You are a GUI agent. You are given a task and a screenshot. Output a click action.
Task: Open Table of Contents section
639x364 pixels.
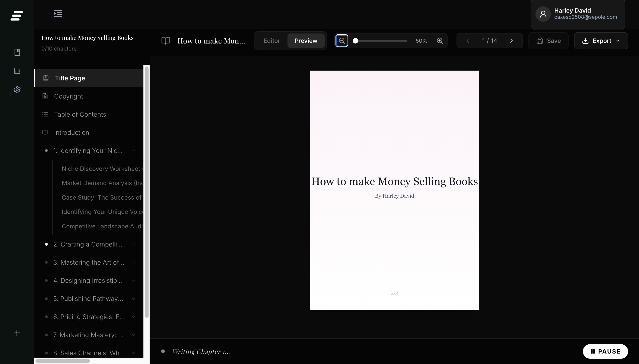point(80,115)
